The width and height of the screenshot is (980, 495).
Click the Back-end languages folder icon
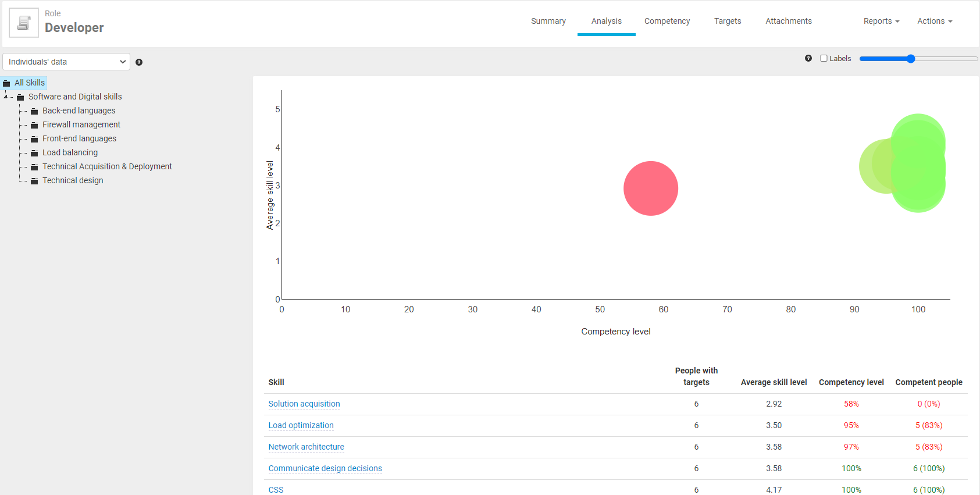click(34, 111)
